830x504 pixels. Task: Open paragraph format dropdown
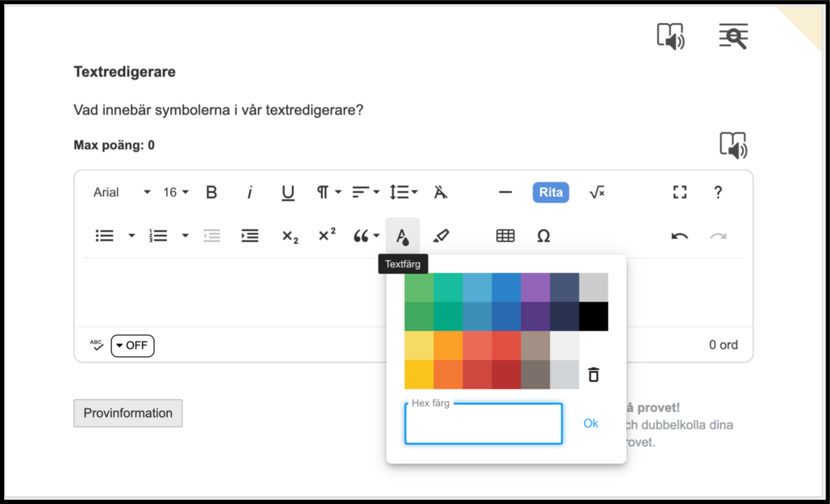329,192
